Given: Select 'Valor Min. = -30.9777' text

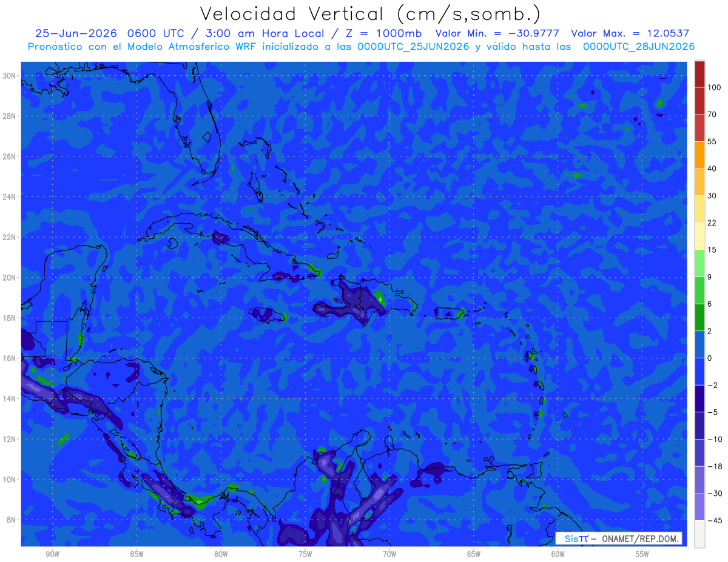Looking at the screenshot, I should 497,33.
